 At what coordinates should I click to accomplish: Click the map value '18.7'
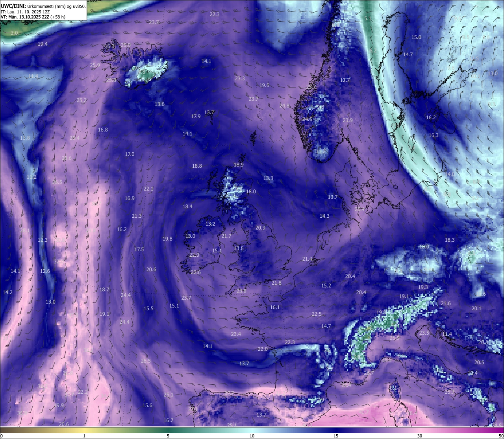104,290
